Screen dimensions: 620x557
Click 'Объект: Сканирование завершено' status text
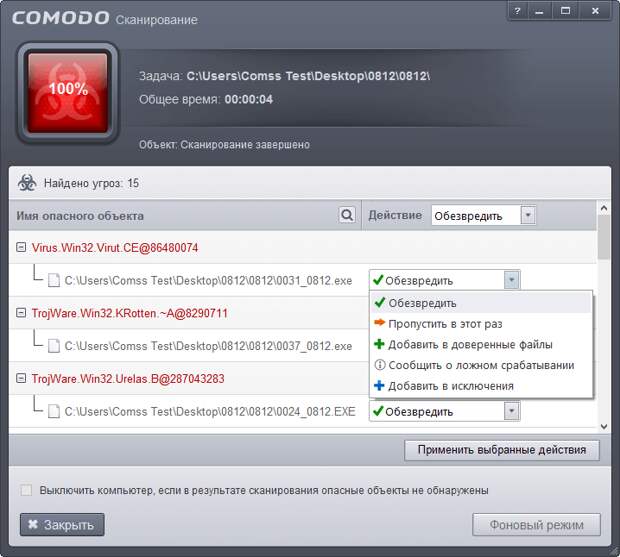[224, 145]
